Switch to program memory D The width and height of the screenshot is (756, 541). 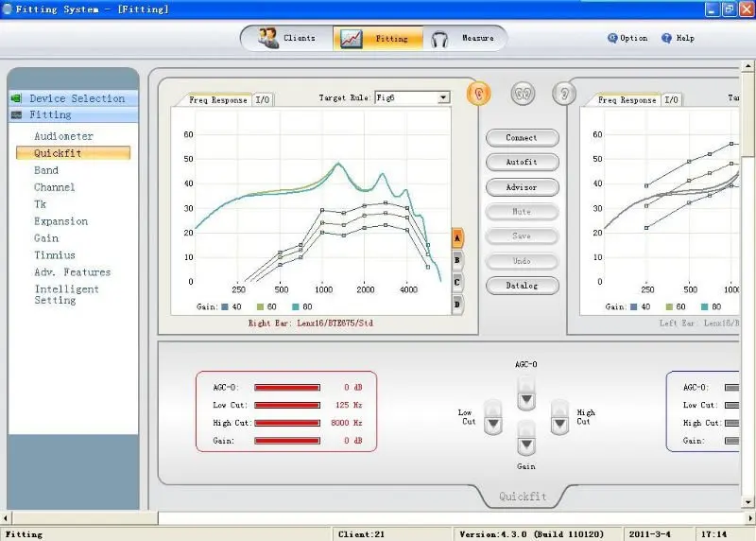[x=457, y=305]
